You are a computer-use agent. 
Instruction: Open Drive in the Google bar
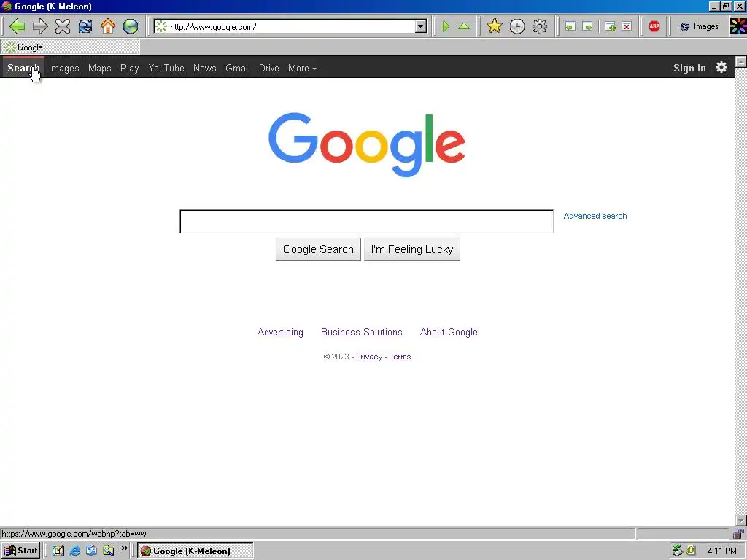click(269, 68)
